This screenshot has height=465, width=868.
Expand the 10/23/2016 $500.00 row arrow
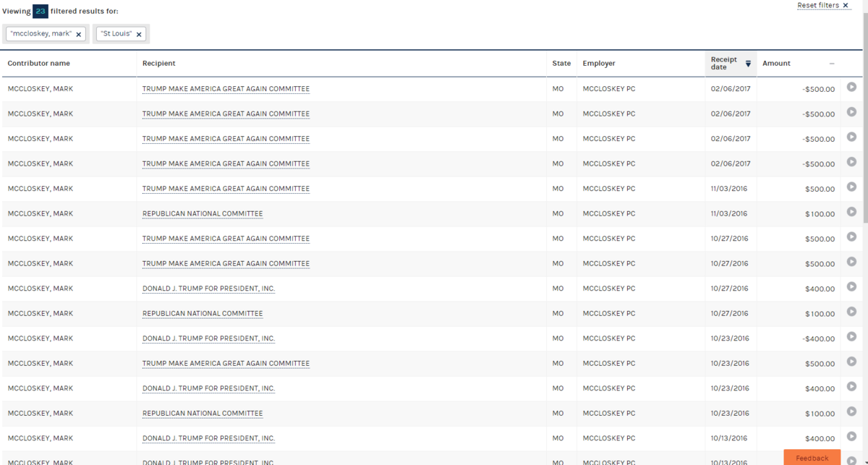851,362
